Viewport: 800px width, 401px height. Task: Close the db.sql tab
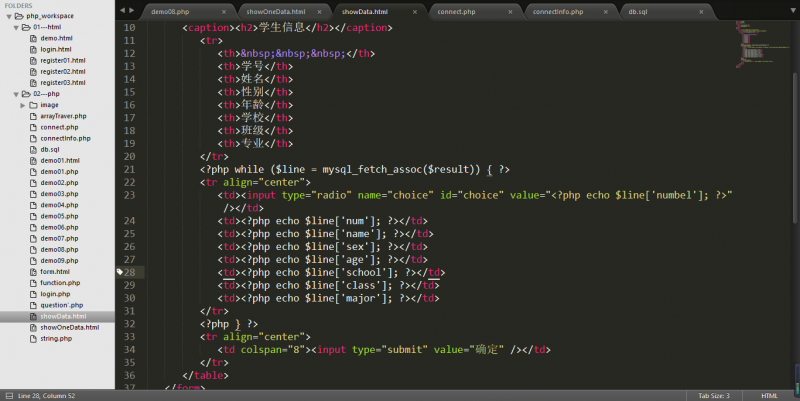(x=700, y=11)
